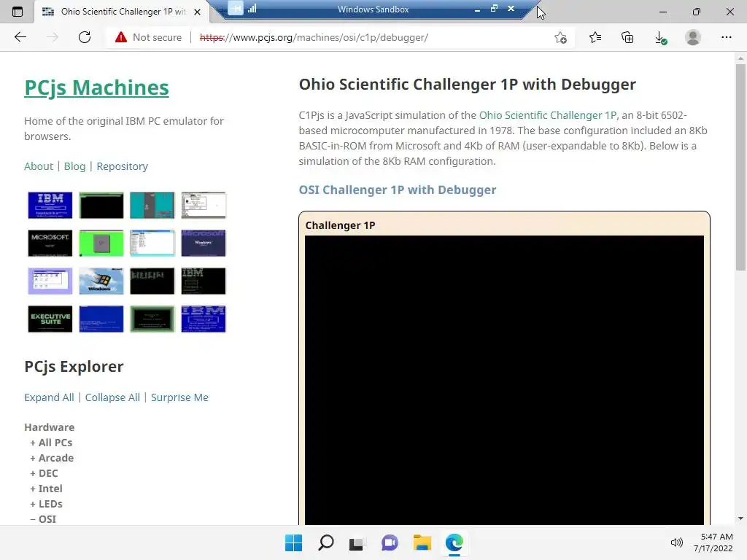Expand the Arcade tree item
The width and height of the screenshot is (747, 560).
pyautogui.click(x=52, y=458)
